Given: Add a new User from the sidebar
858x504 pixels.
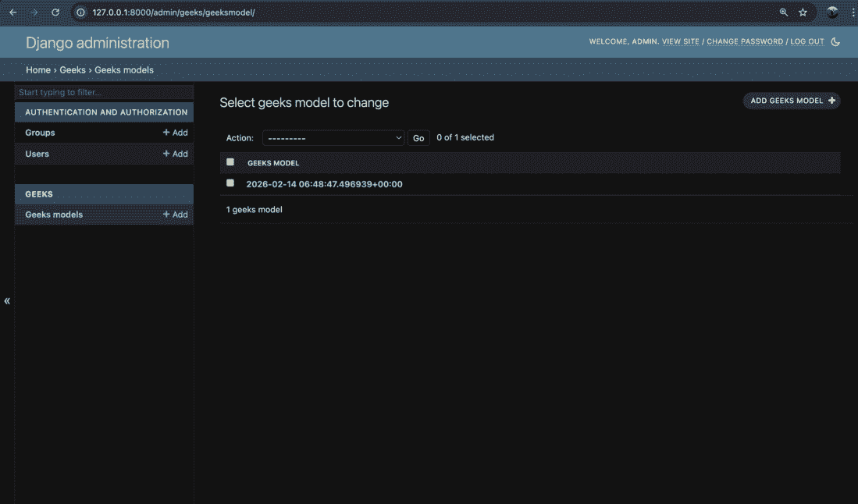Looking at the screenshot, I should click(175, 154).
